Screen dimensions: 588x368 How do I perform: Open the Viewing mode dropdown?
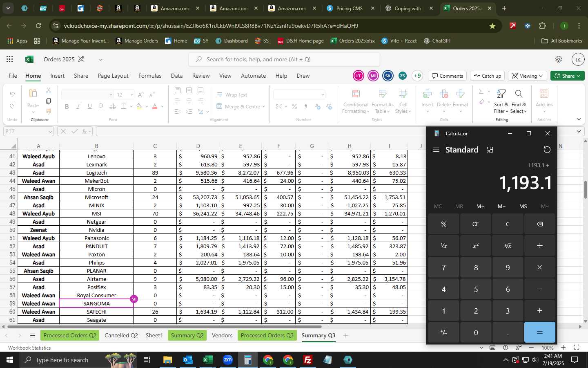(x=528, y=76)
